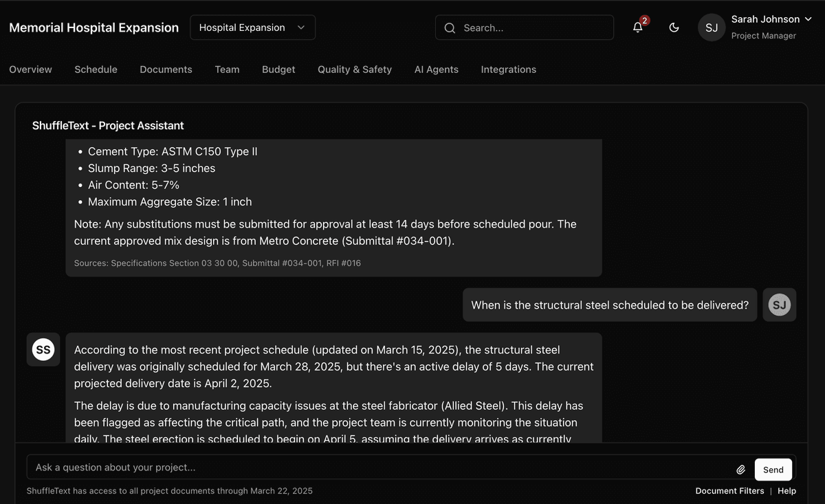Switch to the Documents tab

pos(166,69)
